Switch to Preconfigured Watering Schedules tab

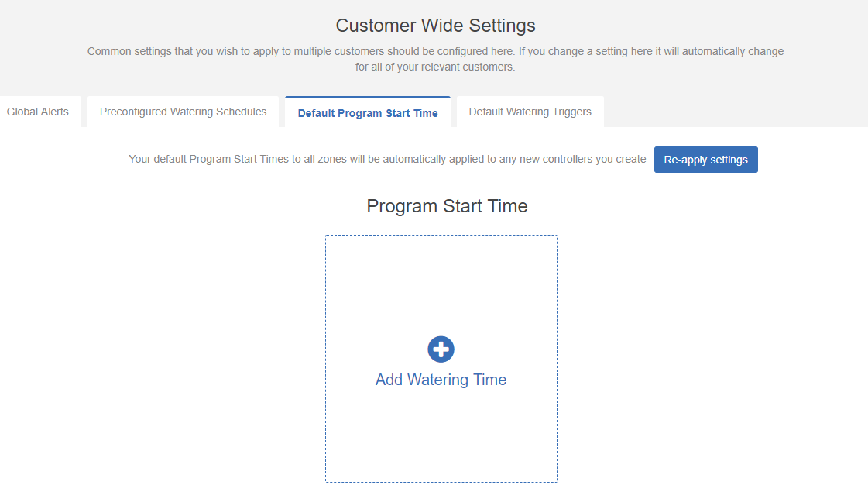183,112
